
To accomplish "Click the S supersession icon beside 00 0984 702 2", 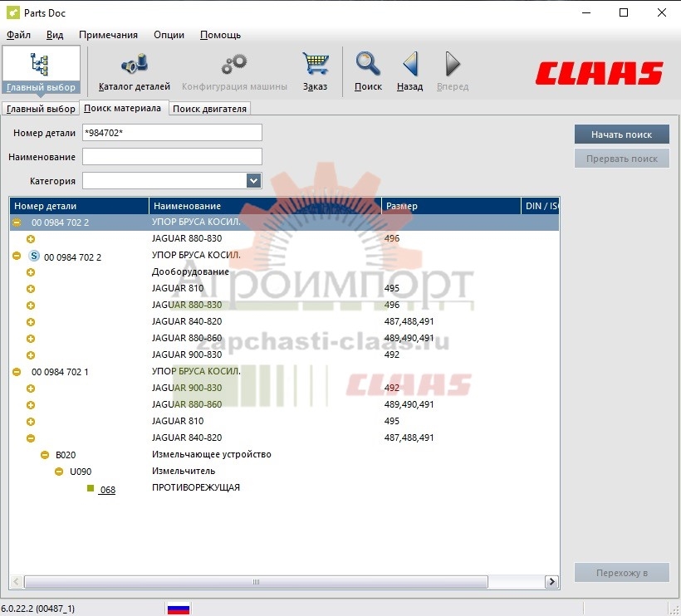I will pyautogui.click(x=34, y=257).
